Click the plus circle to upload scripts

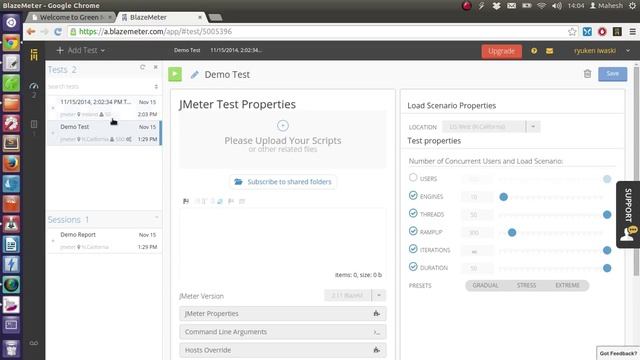click(282, 126)
